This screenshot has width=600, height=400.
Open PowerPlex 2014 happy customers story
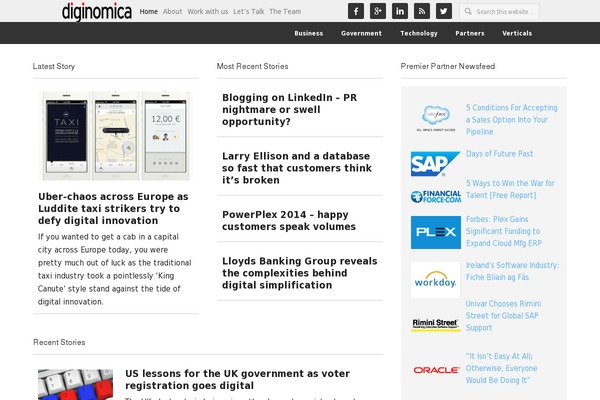[x=289, y=220]
